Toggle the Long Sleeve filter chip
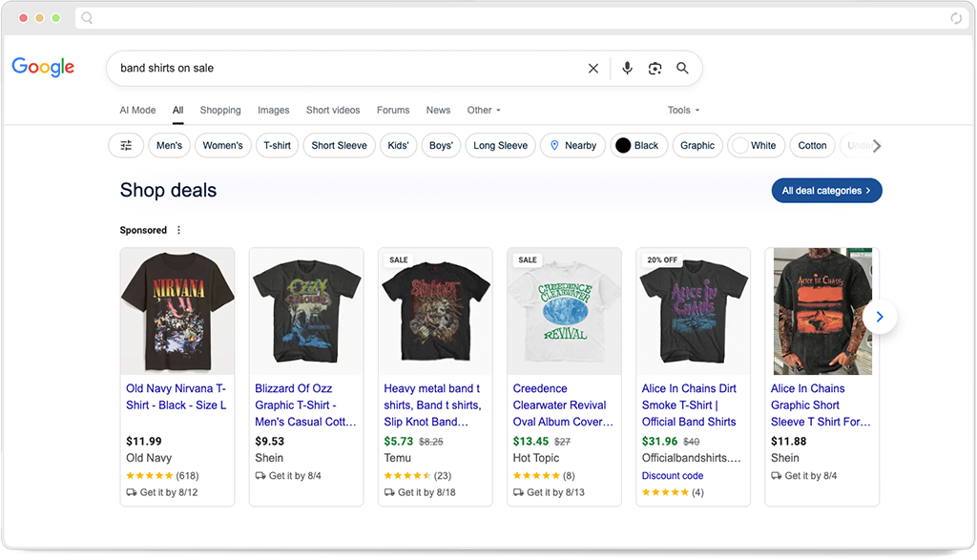Image resolution: width=977 pixels, height=560 pixels. 500,146
